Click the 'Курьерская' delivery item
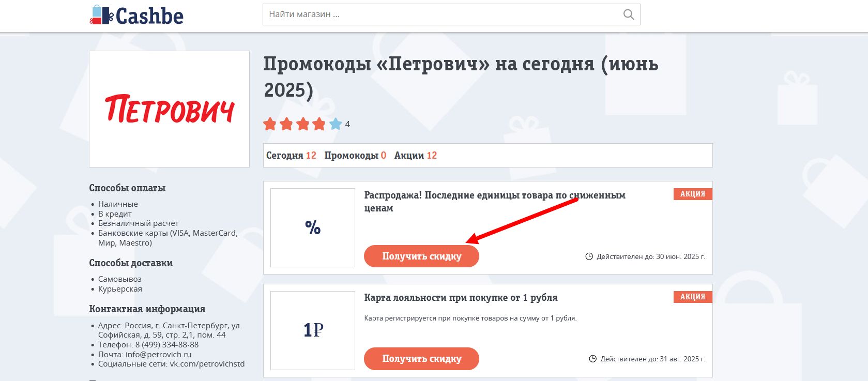This screenshot has width=868, height=381. (120, 289)
